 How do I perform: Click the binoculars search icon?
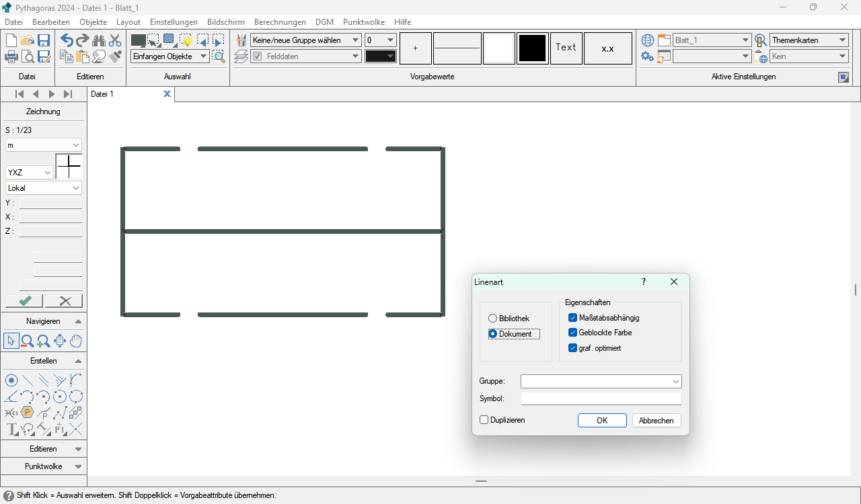coord(99,40)
